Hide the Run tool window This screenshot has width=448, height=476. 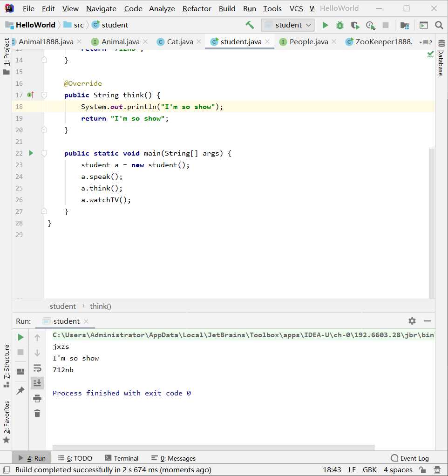click(x=428, y=321)
